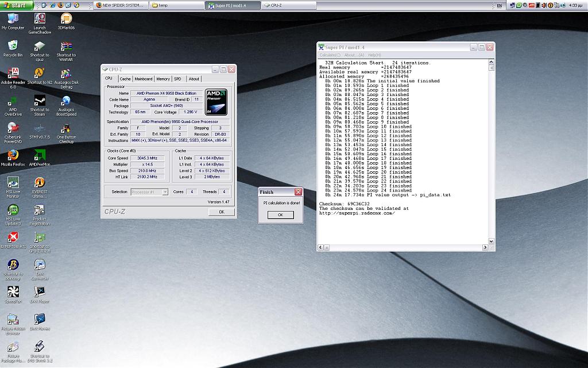Viewport: 588px width, 368px height.
Task: Switch to the Cache tab in CPU-Z
Action: click(125, 79)
